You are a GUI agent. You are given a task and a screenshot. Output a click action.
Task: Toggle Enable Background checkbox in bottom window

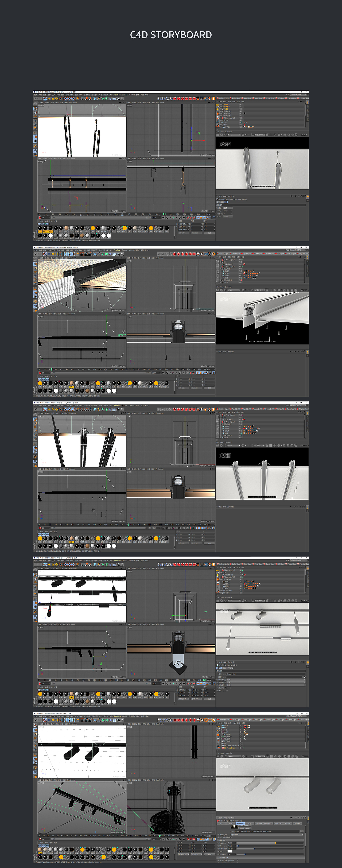click(x=238, y=861)
